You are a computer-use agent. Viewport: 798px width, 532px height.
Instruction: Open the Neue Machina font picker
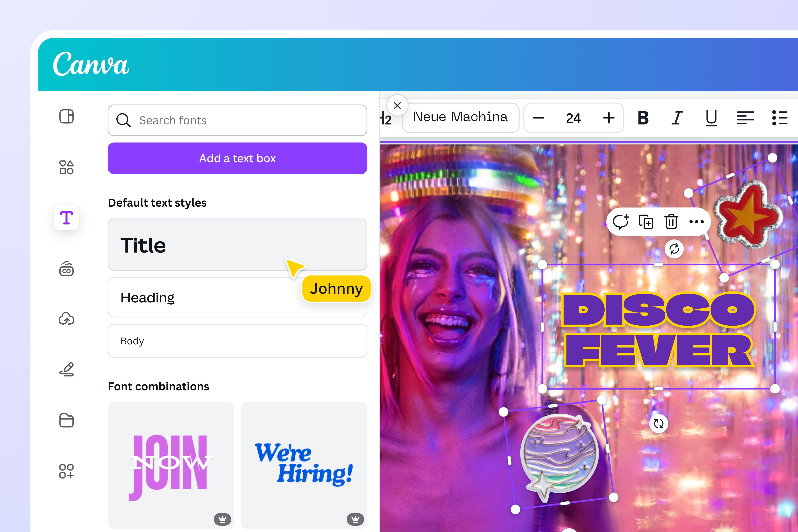pos(460,117)
